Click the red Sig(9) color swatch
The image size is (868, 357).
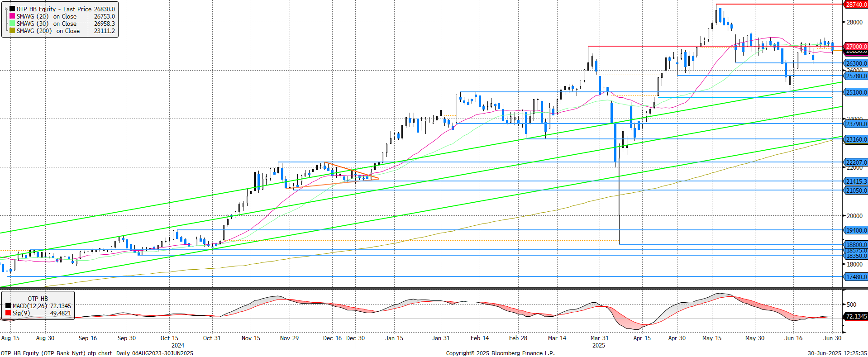[8, 313]
